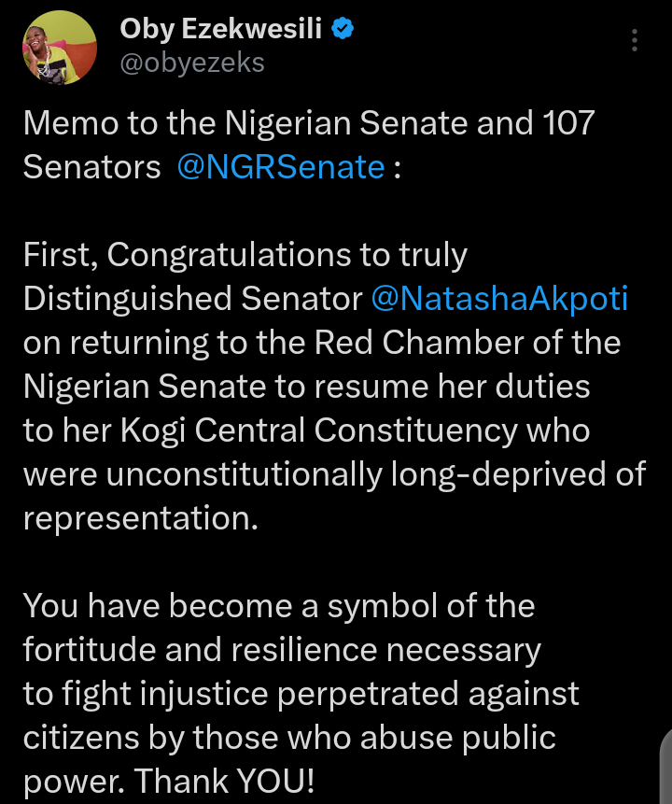Viewport: 672px width, 804px height.
Task: Expand tweet actions via the vertical ellipsis
Action: tap(635, 39)
